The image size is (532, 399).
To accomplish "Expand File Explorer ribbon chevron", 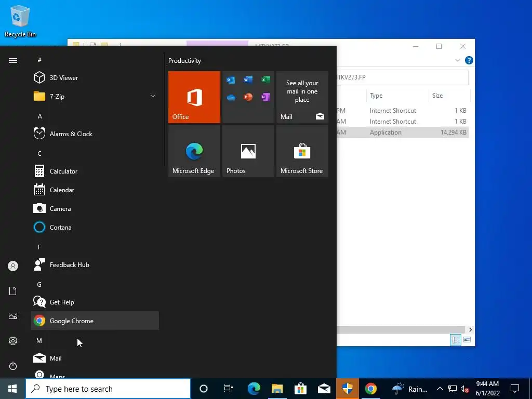I will point(457,60).
